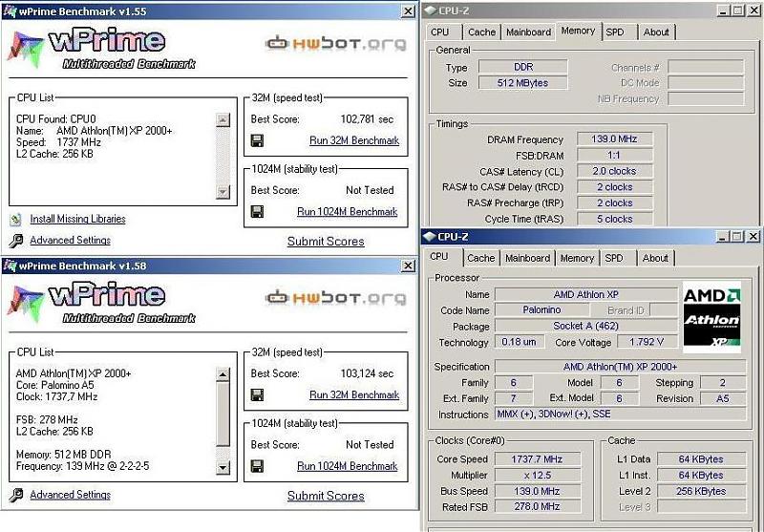
Task: Click save icon for 32M score in wPrime v1.55
Action: (x=257, y=140)
